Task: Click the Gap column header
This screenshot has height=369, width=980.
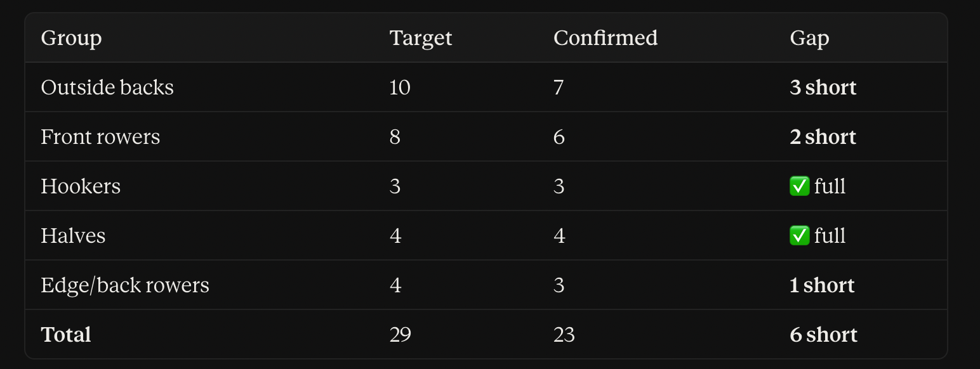Action: pyautogui.click(x=809, y=39)
